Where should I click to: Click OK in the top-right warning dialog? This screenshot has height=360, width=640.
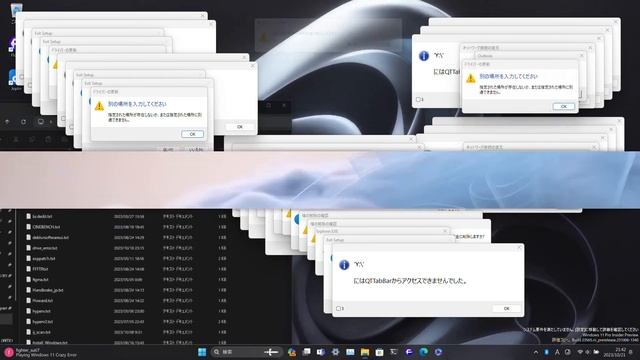coord(564,106)
